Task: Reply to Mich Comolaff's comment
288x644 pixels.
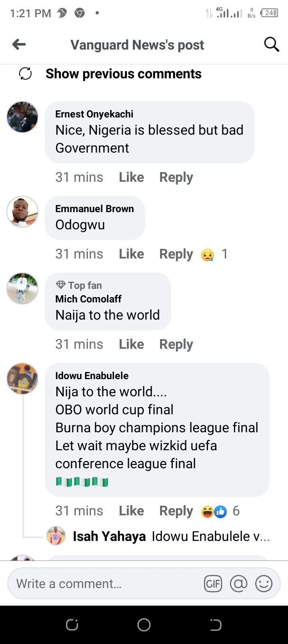Action: [176, 344]
